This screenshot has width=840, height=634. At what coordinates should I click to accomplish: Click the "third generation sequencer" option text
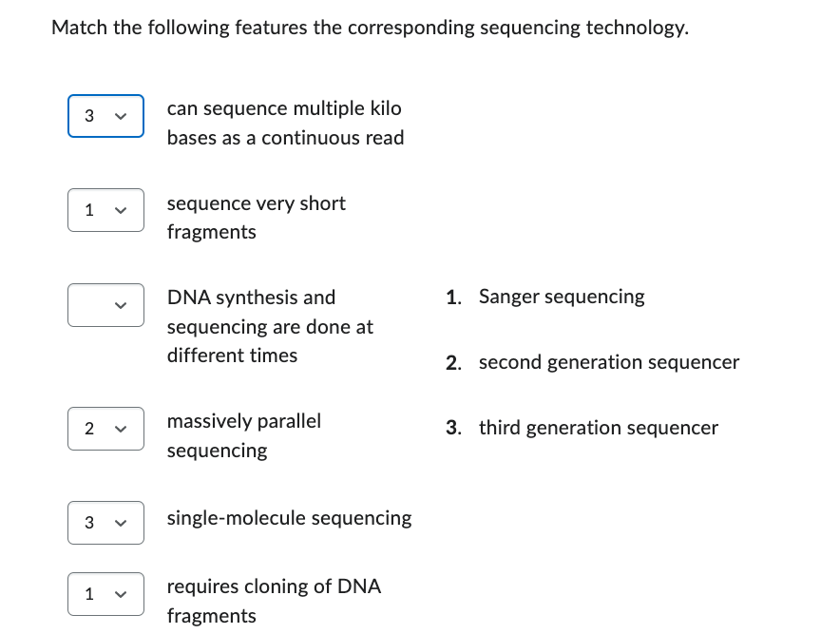(x=599, y=428)
